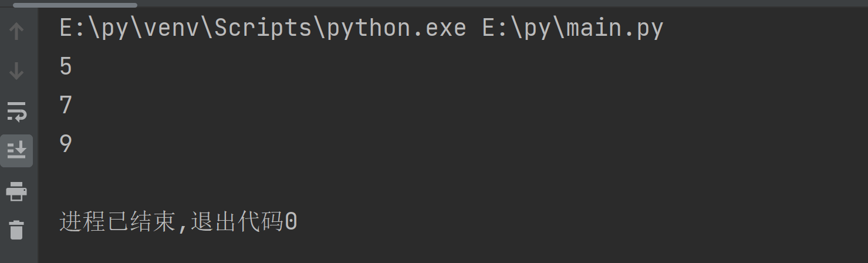This screenshot has width=868, height=263.
Task: Click the E: drive letter starting the command
Action: (73, 28)
